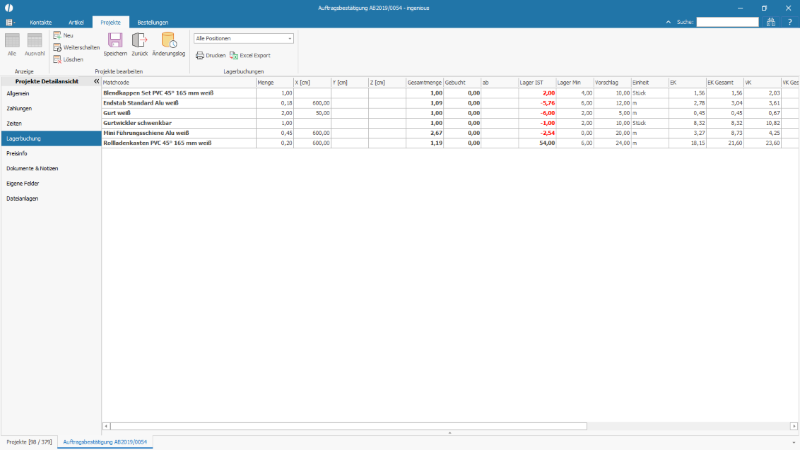Select row Mini Führungsschiene Alu weiß
800x450 pixels.
(450, 133)
